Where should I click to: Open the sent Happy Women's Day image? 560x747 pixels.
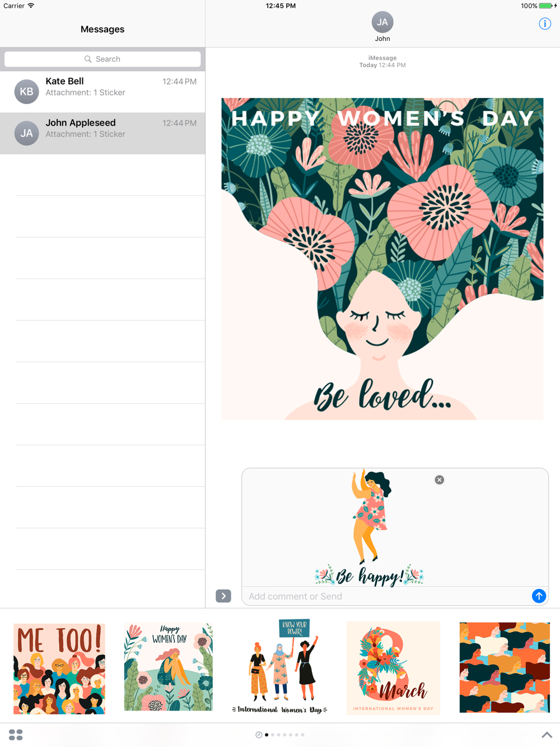382,259
